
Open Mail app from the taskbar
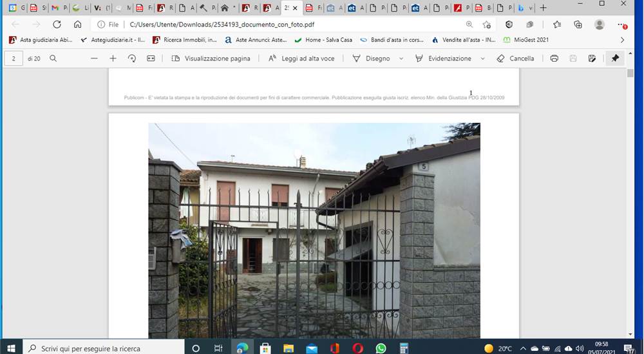(312, 348)
